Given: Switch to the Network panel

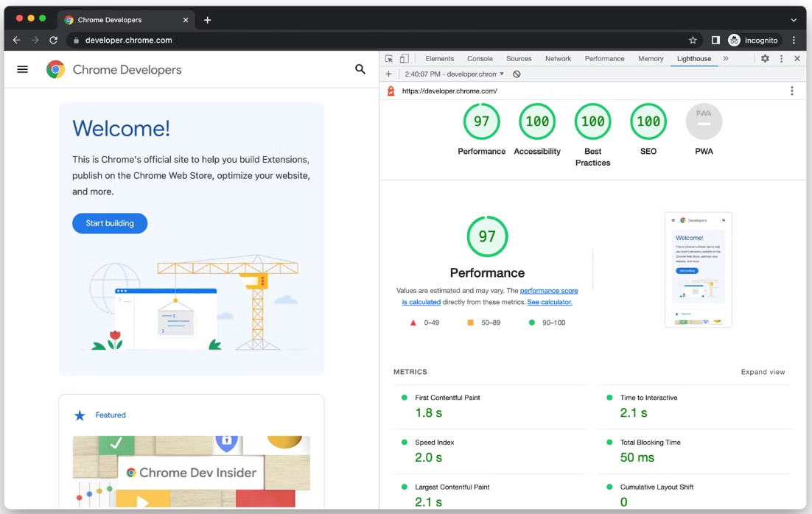Looking at the screenshot, I should (x=558, y=58).
